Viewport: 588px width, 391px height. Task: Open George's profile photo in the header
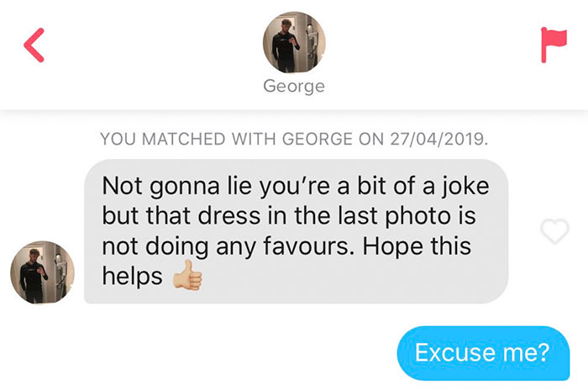pyautogui.click(x=294, y=41)
